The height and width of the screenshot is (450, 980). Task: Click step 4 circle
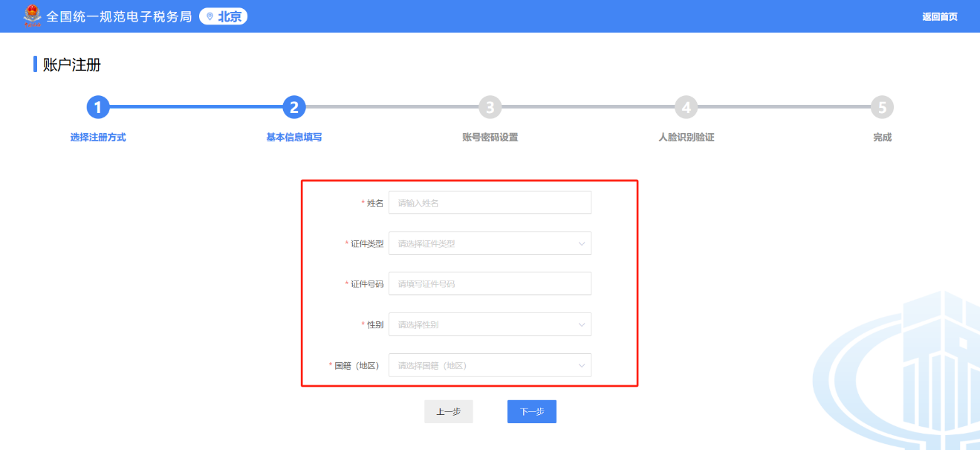(686, 108)
